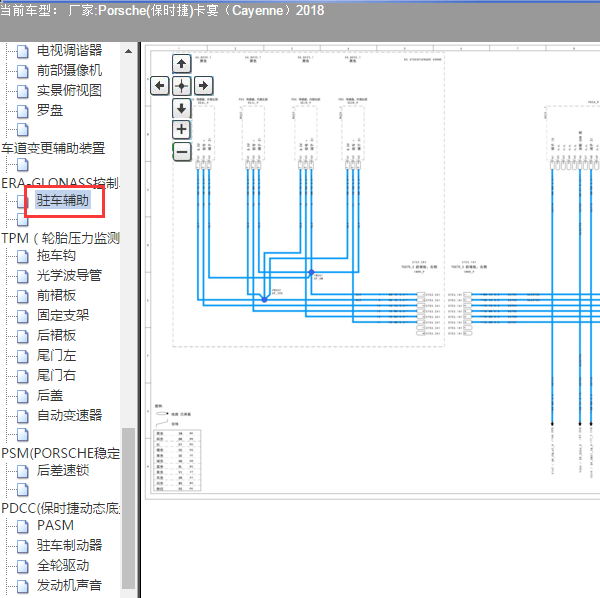Click the tree scrollbar up arrow
This screenshot has width=600, height=598.
pyautogui.click(x=129, y=51)
